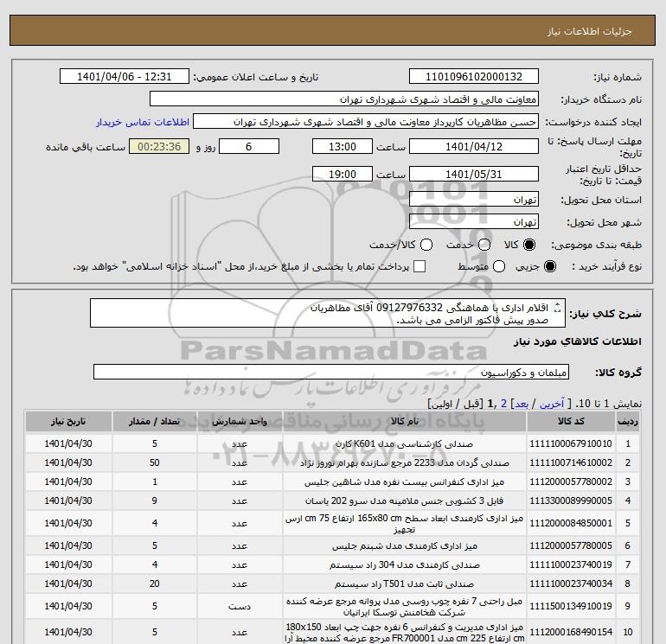Click the فایل 3 کشویی item name
666x644 pixels.
click(405, 501)
